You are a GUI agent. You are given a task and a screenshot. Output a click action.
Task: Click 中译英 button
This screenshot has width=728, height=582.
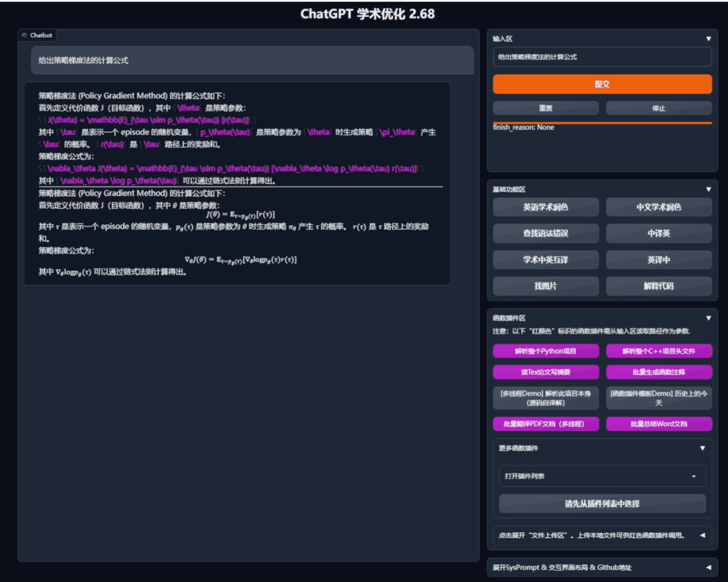[659, 233]
